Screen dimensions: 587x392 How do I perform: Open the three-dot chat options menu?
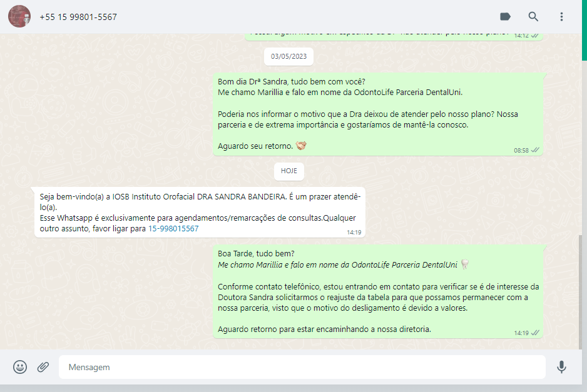pyautogui.click(x=561, y=17)
